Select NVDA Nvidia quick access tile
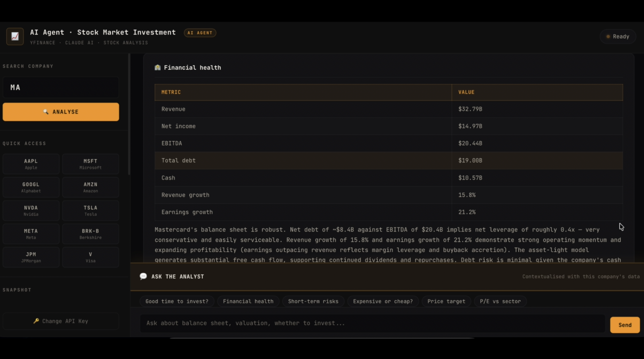 click(x=31, y=211)
